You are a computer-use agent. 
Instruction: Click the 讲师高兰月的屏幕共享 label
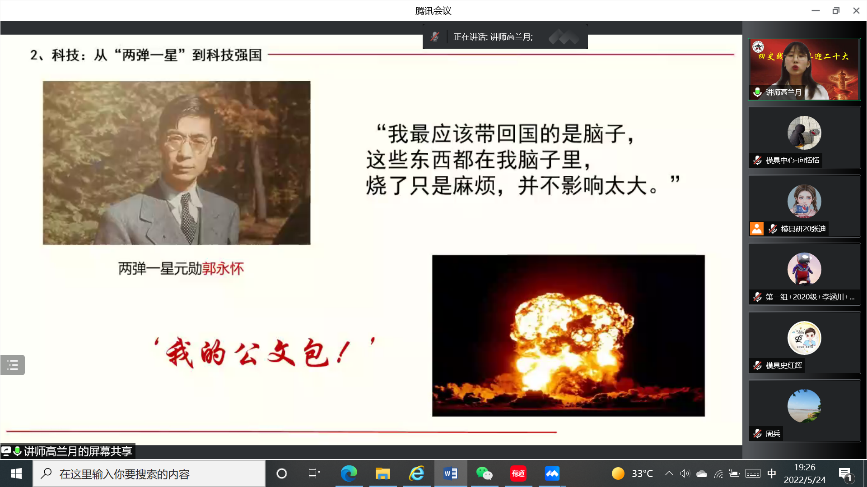tap(78, 451)
